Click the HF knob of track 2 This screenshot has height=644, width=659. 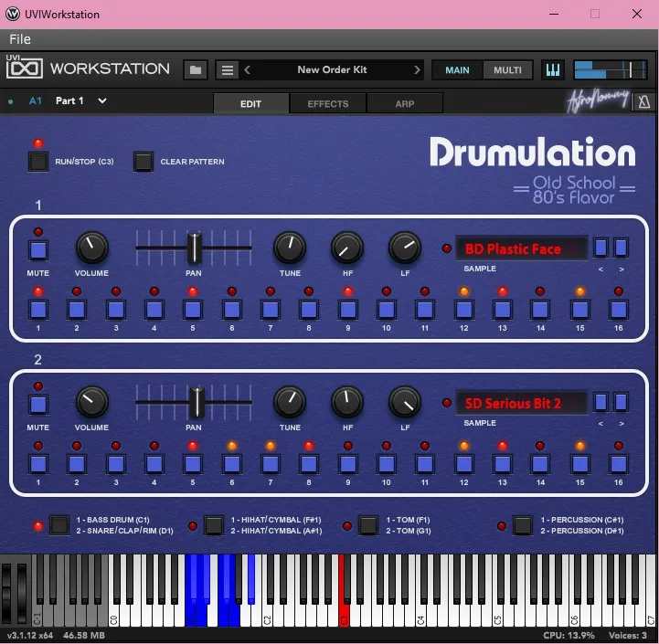tap(347, 402)
